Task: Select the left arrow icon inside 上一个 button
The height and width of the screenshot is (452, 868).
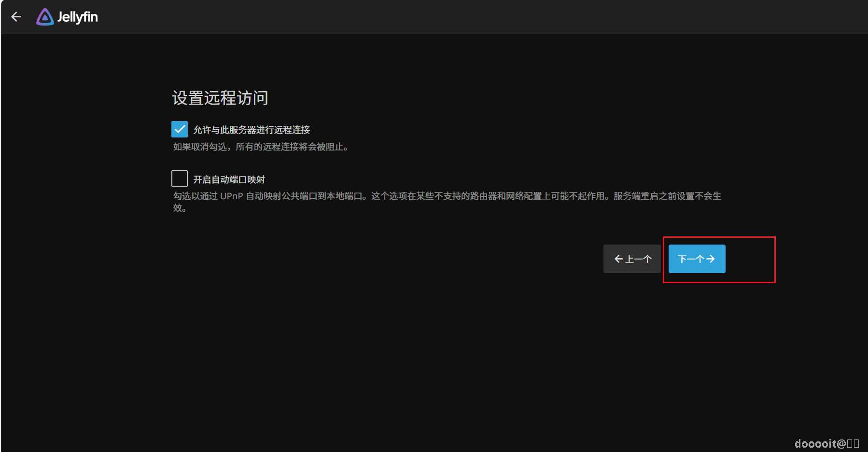Action: pyautogui.click(x=619, y=259)
